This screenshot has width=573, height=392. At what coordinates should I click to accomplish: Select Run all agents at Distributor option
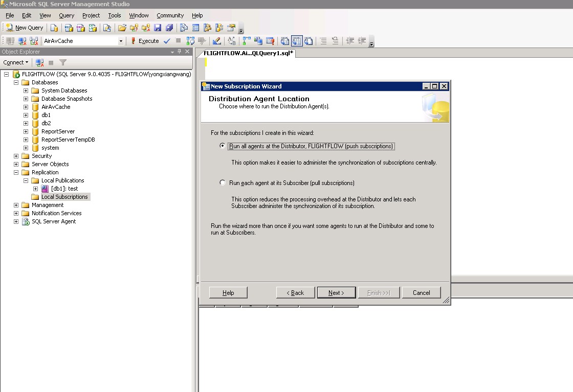pos(222,146)
